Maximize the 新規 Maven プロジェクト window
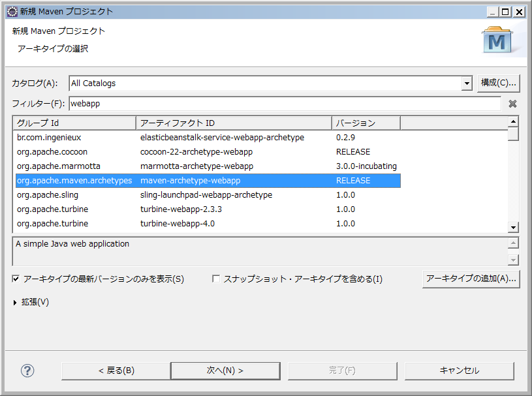 click(x=505, y=12)
